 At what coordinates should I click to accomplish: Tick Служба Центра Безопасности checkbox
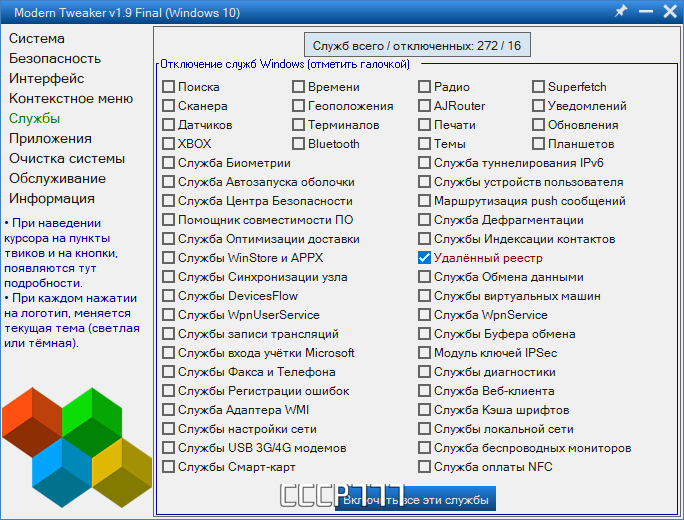click(168, 201)
